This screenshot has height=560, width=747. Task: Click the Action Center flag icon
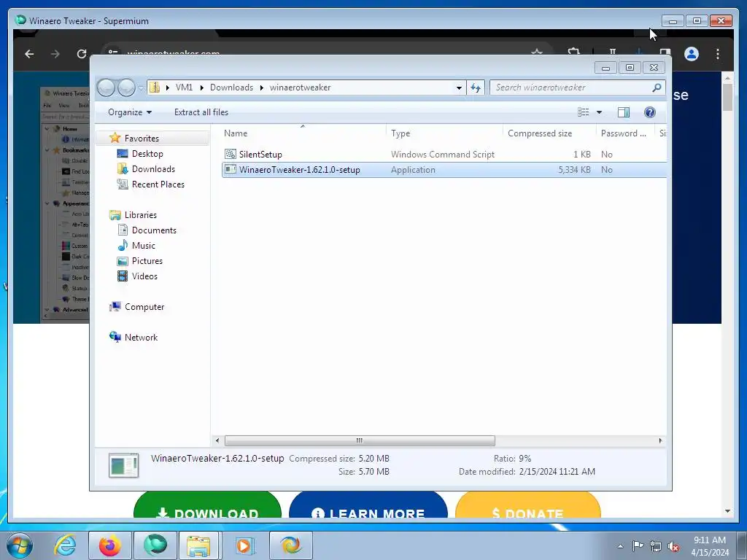coord(638,545)
